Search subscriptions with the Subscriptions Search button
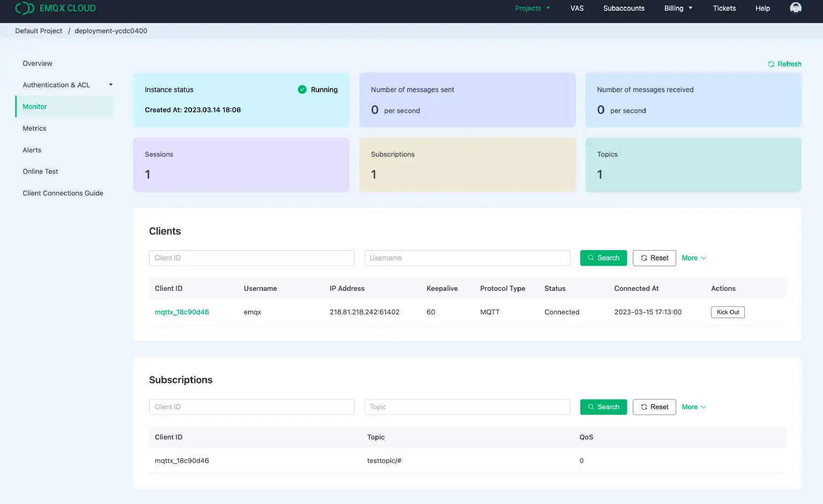823x504 pixels. click(x=603, y=407)
